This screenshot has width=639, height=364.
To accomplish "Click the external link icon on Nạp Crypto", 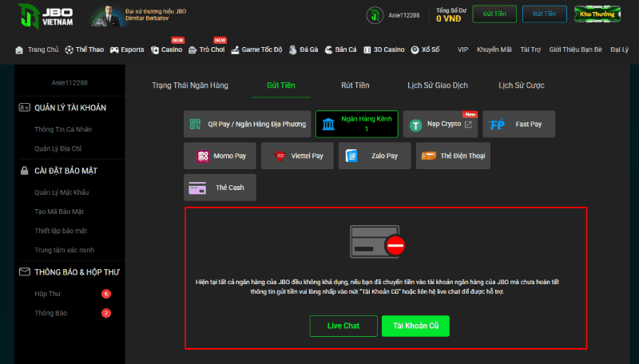I will point(468,125).
